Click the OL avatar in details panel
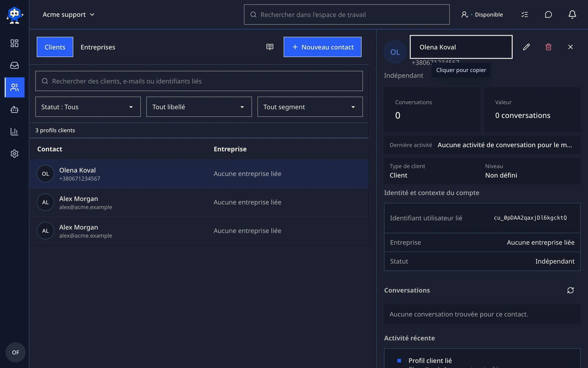 pyautogui.click(x=395, y=52)
